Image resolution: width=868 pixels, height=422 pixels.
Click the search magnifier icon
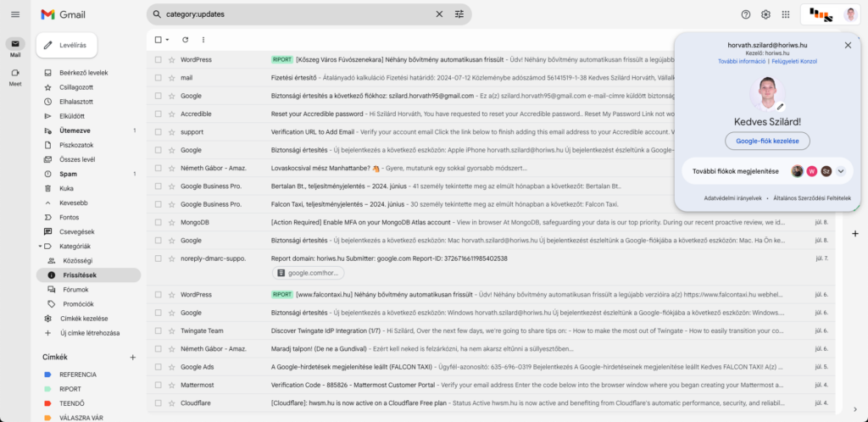click(x=157, y=14)
